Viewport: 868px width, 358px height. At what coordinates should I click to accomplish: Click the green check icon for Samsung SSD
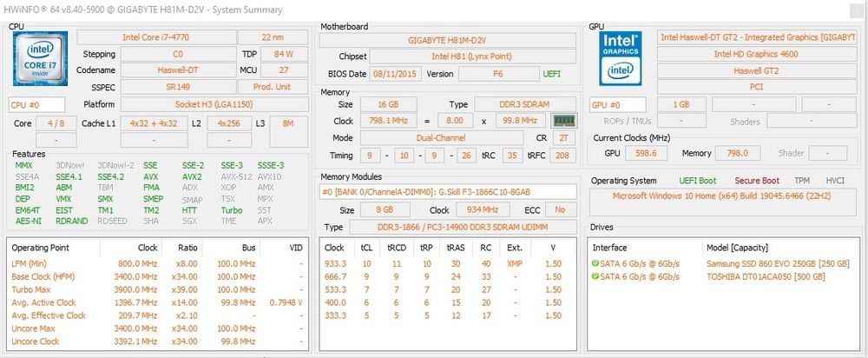[595, 264]
